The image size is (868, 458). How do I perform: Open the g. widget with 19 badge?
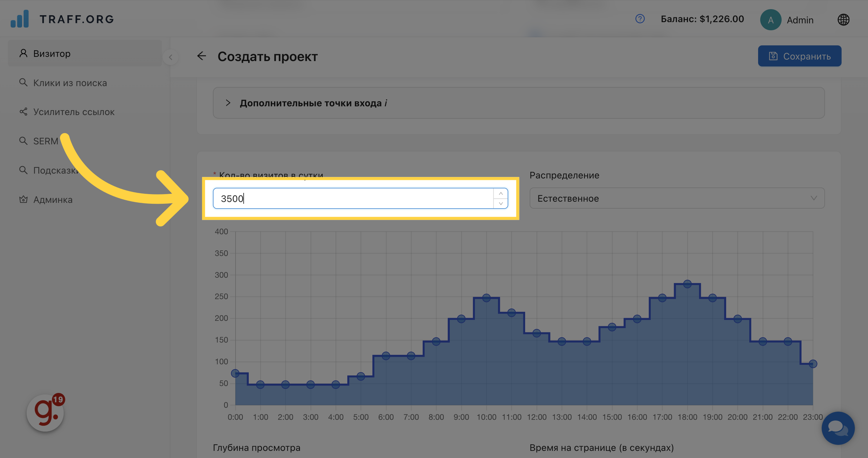(x=45, y=412)
